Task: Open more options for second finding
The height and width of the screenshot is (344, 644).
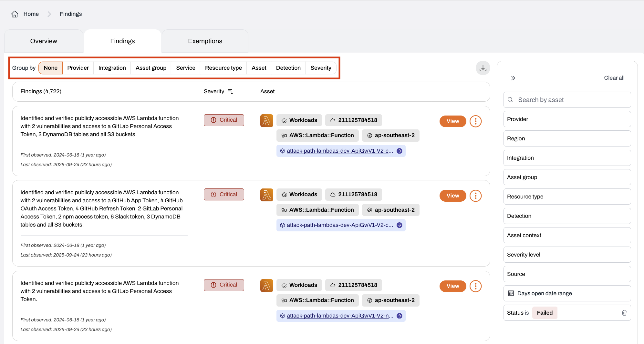Action: [x=475, y=196]
